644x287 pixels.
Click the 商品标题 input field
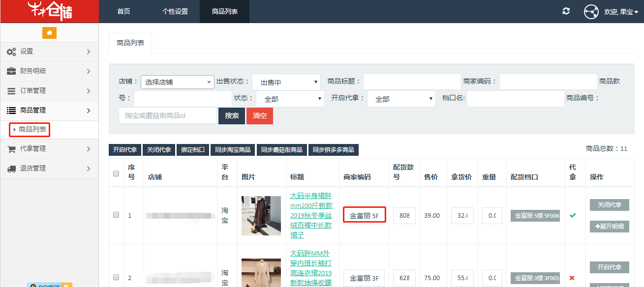(412, 82)
